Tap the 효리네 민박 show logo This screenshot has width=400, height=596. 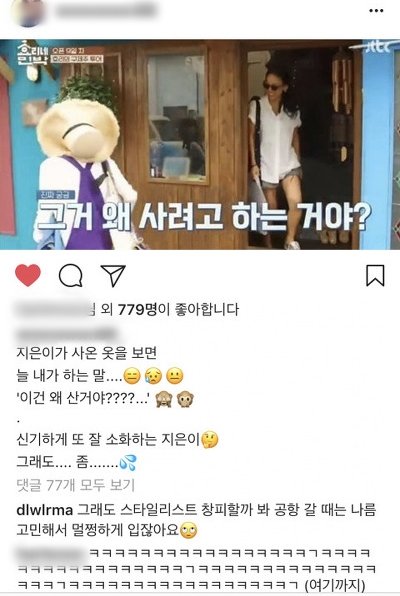click(x=32, y=52)
